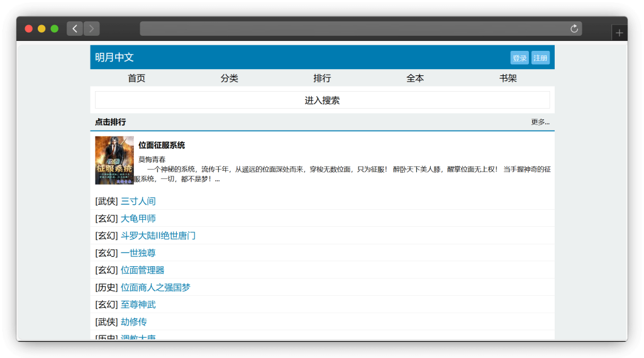Click the [历史] tag before 位面商人之强国梦

(x=106, y=288)
